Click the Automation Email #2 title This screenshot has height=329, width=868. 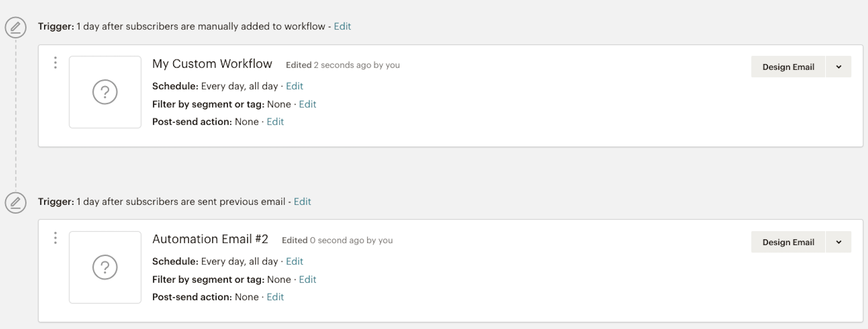pos(210,239)
